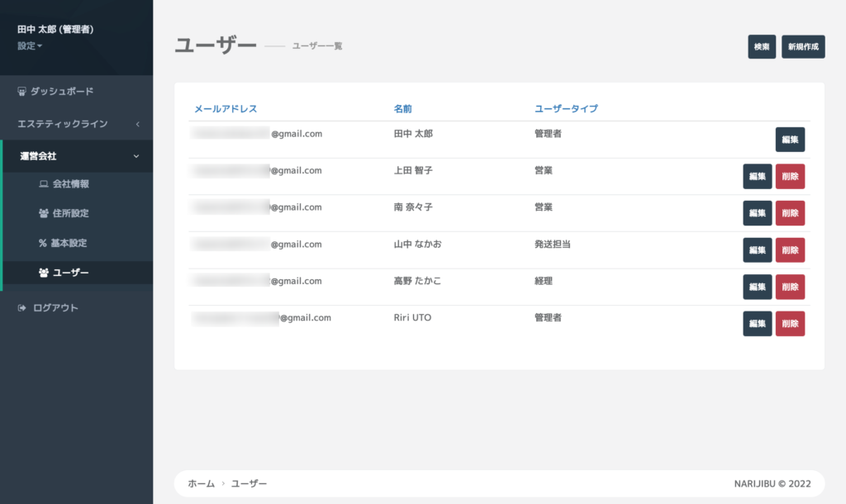Edit the user 南 奈々子

click(757, 213)
